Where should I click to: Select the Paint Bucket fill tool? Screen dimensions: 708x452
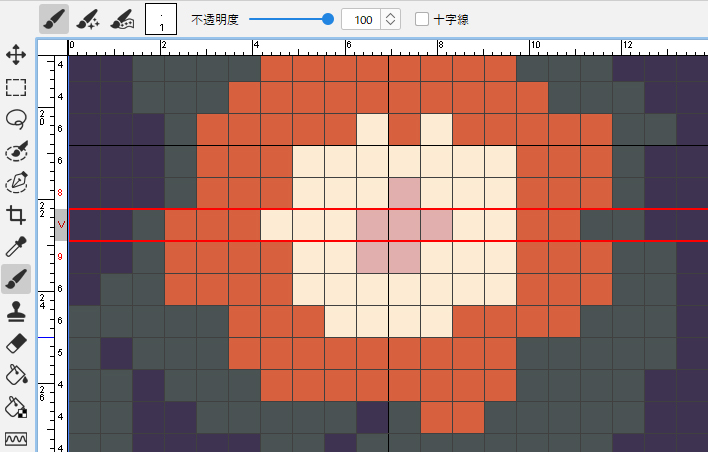pyautogui.click(x=15, y=375)
